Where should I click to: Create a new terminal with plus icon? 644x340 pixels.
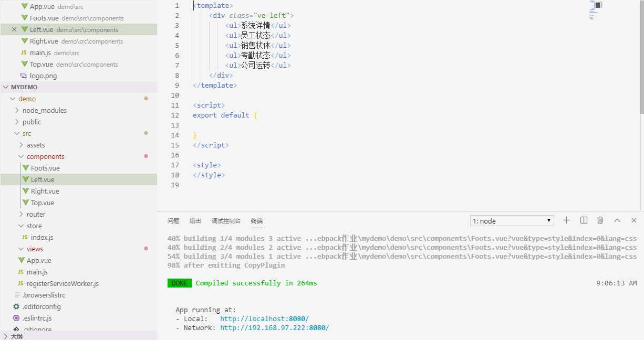pyautogui.click(x=566, y=220)
